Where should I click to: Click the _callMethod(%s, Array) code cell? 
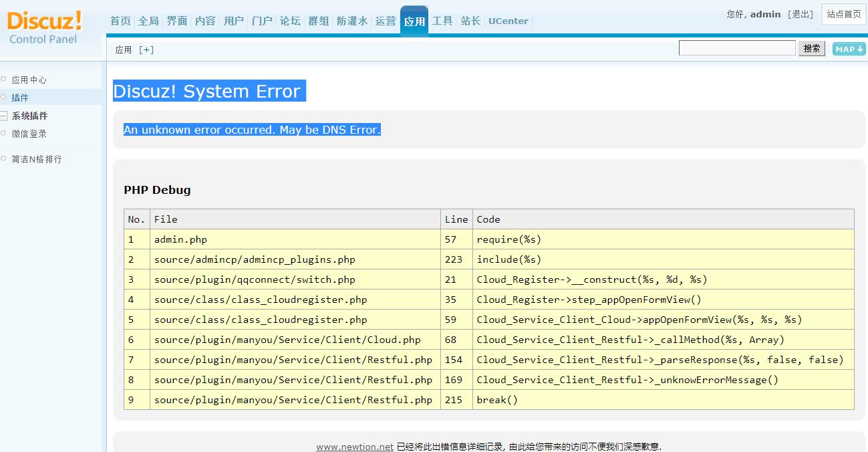click(664, 340)
